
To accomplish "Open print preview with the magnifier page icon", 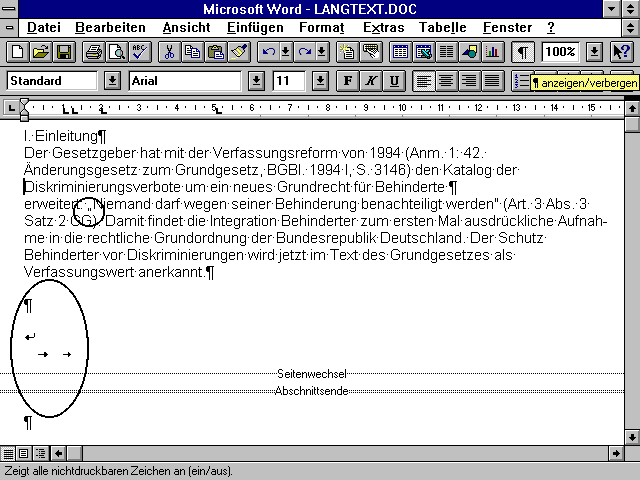I will click(117, 52).
